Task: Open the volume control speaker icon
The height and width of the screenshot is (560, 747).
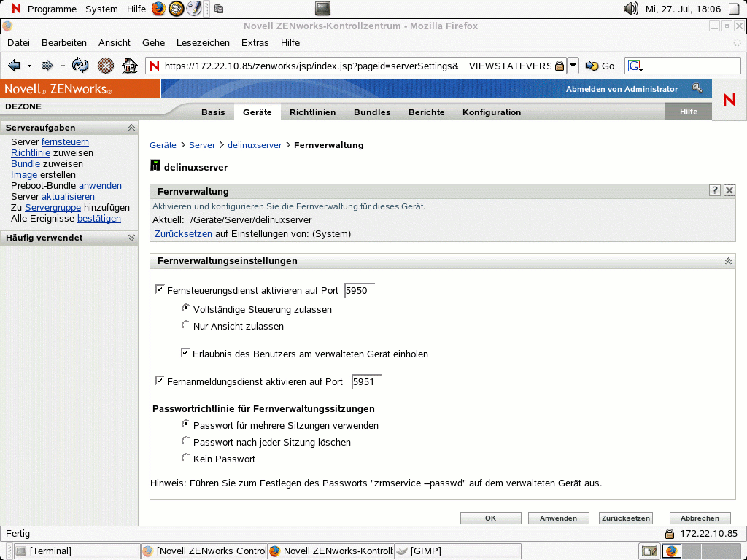Action: tap(631, 9)
